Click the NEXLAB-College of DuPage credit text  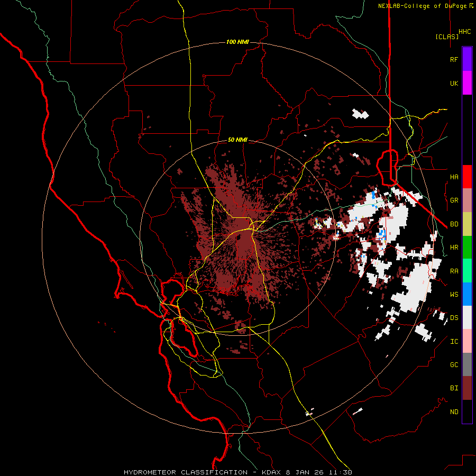tap(422, 6)
